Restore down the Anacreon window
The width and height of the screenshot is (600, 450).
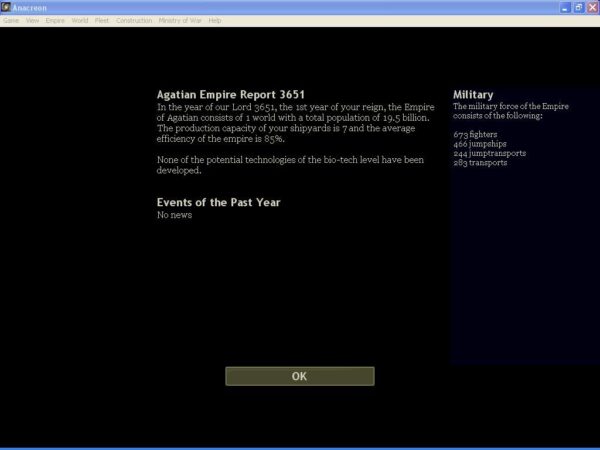(578, 7)
